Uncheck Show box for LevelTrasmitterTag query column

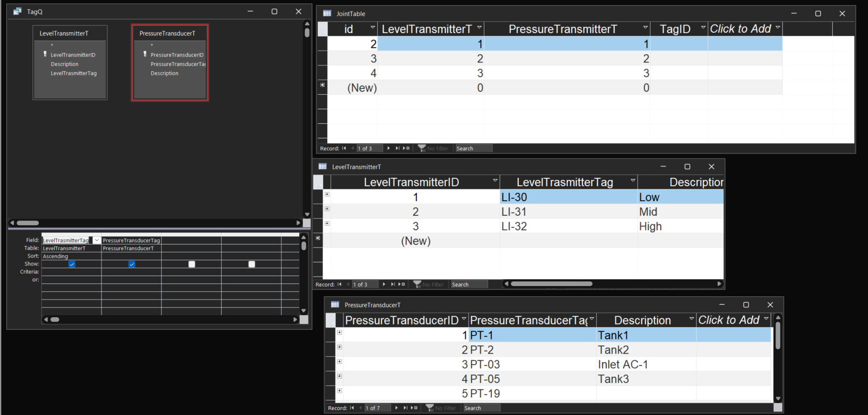(x=72, y=264)
